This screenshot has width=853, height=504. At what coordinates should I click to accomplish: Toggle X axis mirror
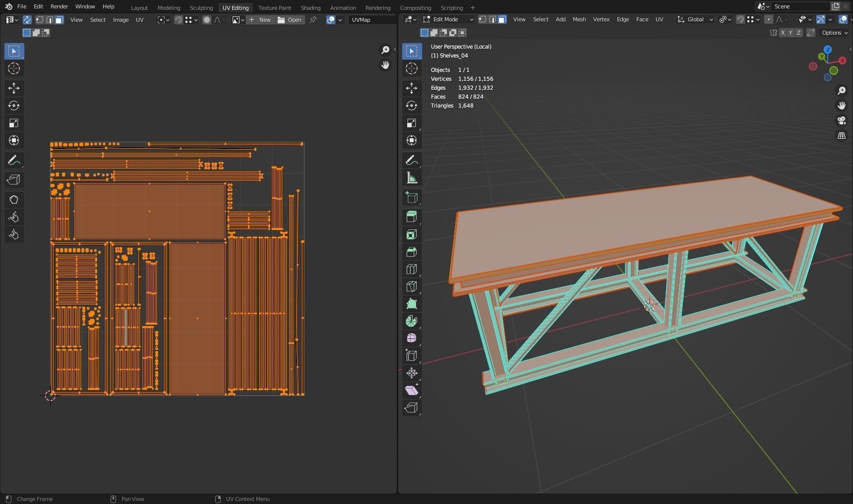point(783,33)
